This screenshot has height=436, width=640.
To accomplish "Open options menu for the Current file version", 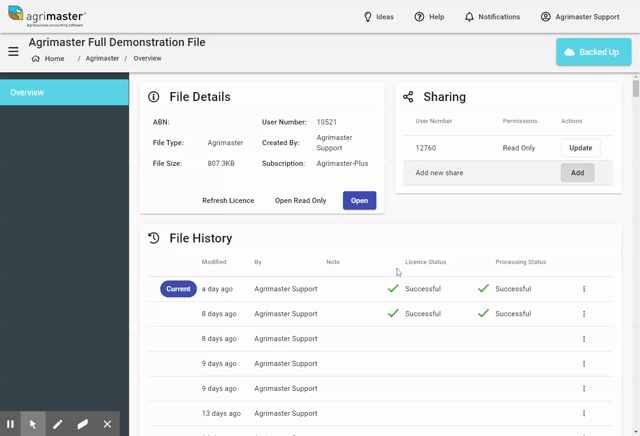I will [x=584, y=289].
